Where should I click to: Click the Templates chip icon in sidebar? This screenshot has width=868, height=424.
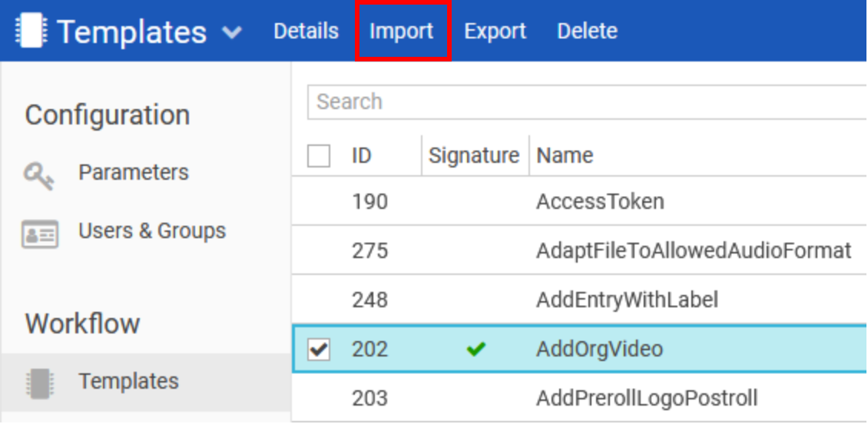click(x=39, y=383)
